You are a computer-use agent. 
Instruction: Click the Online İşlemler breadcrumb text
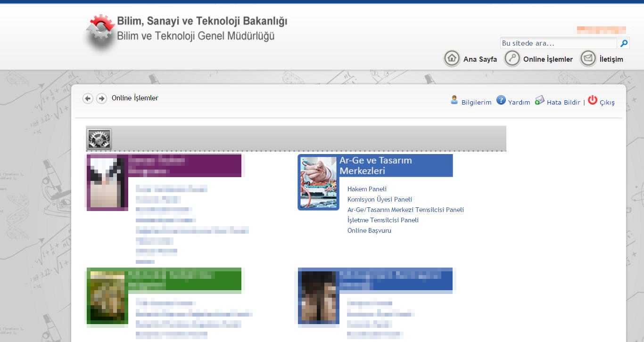(x=135, y=98)
